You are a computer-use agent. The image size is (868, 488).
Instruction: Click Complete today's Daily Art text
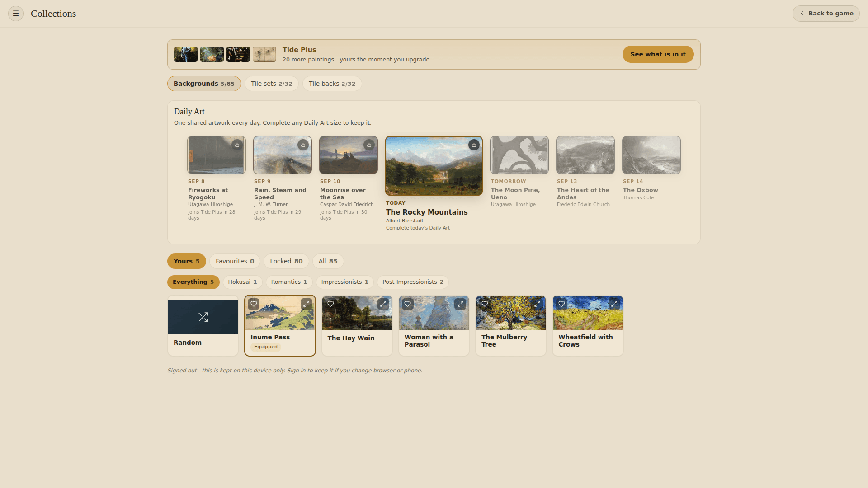(x=418, y=228)
